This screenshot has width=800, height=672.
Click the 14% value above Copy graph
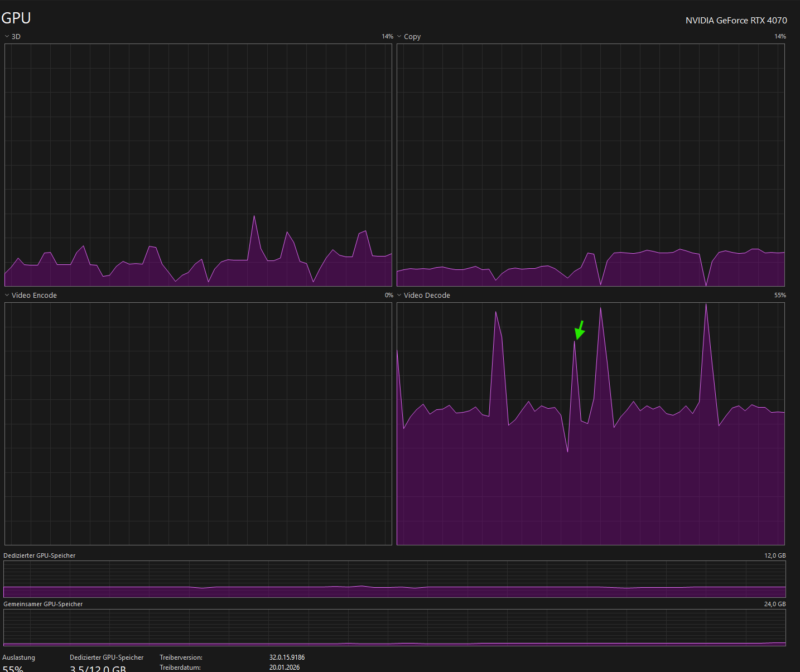coord(780,36)
